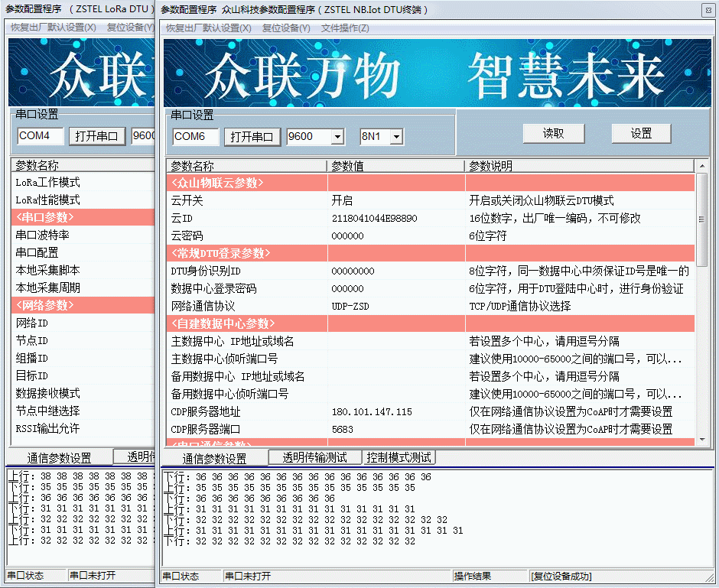The width and height of the screenshot is (719, 588).
Task: Select 网络ID row in LoRa window
Action: [83, 323]
